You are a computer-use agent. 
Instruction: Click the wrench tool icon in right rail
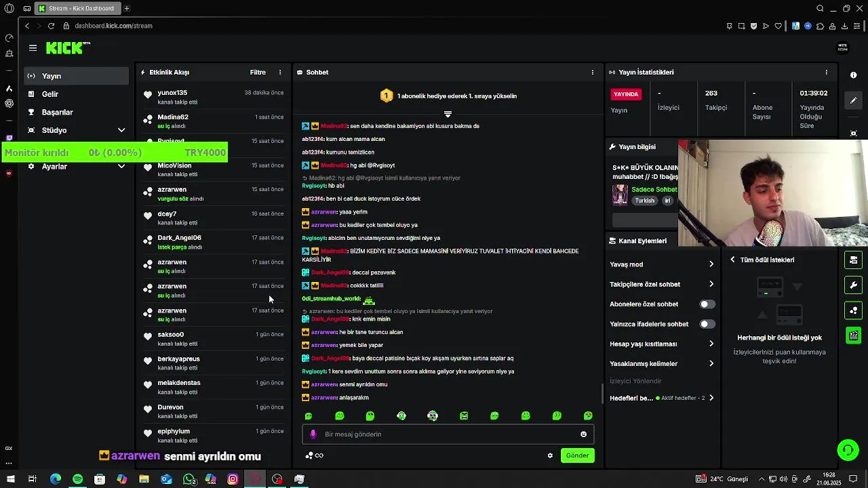click(854, 285)
